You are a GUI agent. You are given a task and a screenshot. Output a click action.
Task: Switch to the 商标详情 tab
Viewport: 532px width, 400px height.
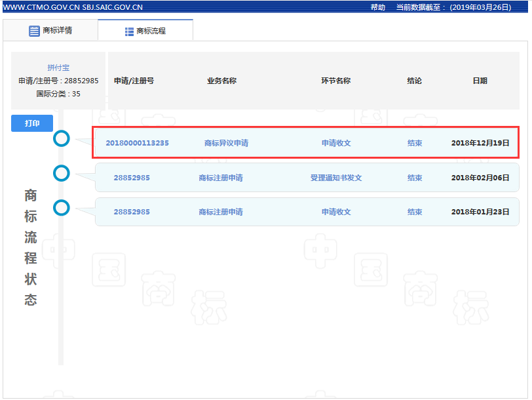(x=57, y=30)
